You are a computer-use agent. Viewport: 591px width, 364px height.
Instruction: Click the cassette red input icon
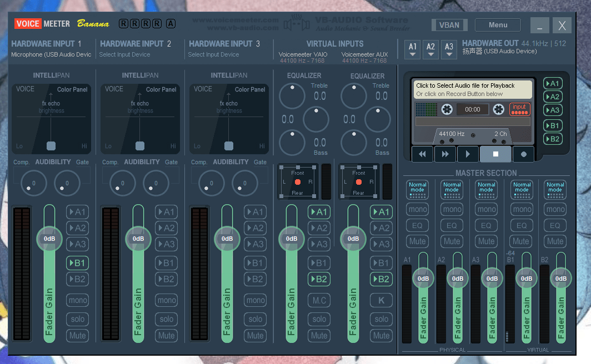click(x=519, y=109)
